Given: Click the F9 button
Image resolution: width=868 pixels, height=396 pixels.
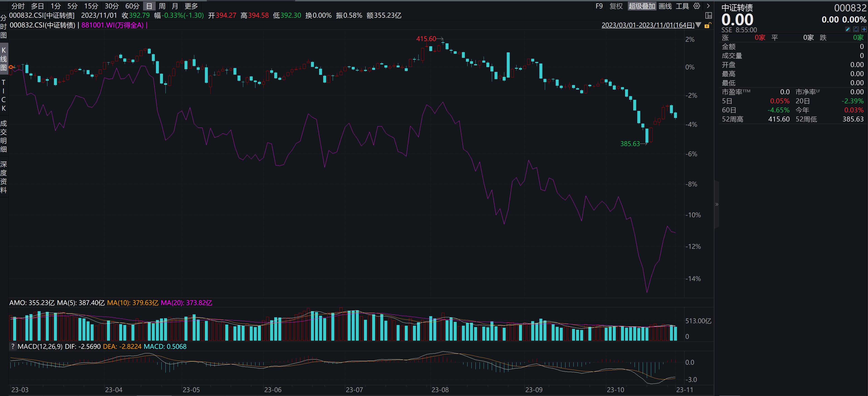Looking at the screenshot, I should coord(599,6).
